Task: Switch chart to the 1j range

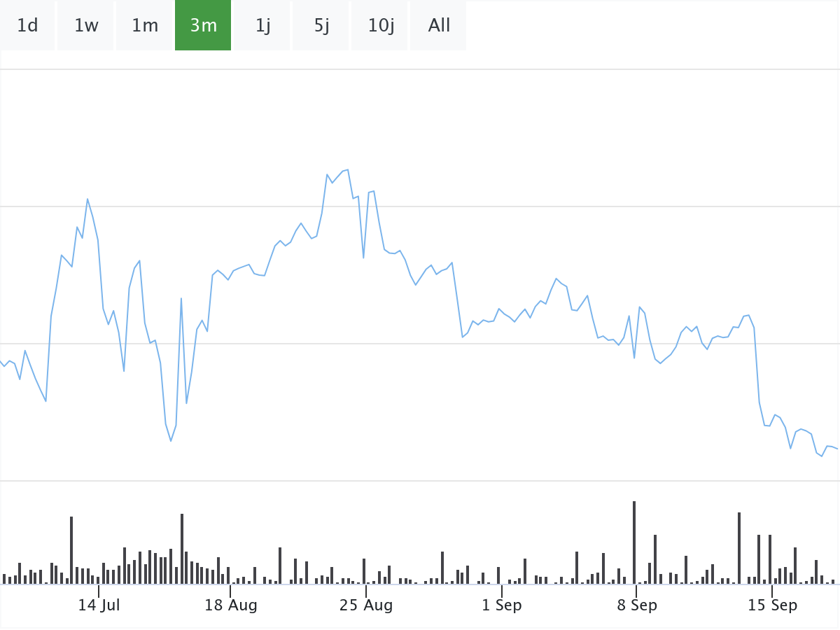Action: coord(262,26)
